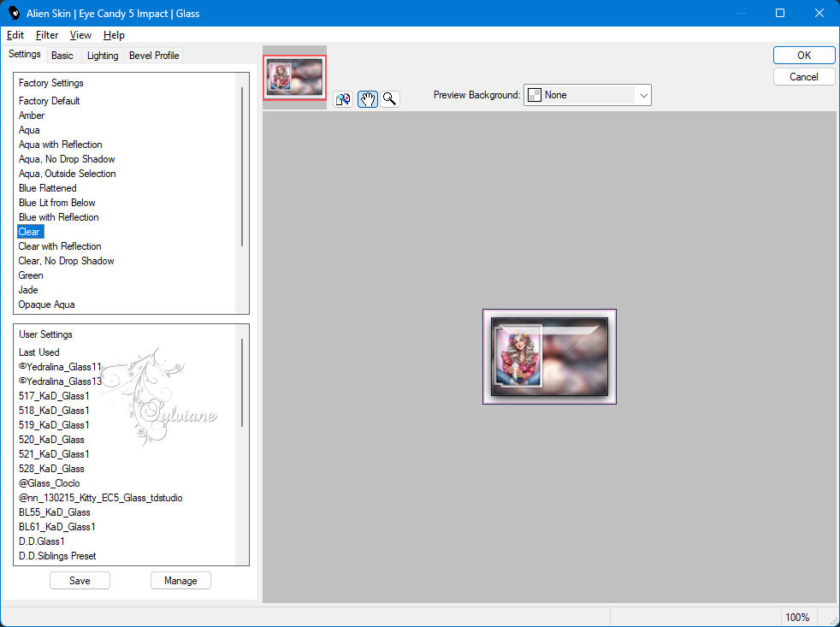The width and height of the screenshot is (840, 627).
Task: Select the BL61_KaD_Glass1 user setting
Action: pos(56,526)
